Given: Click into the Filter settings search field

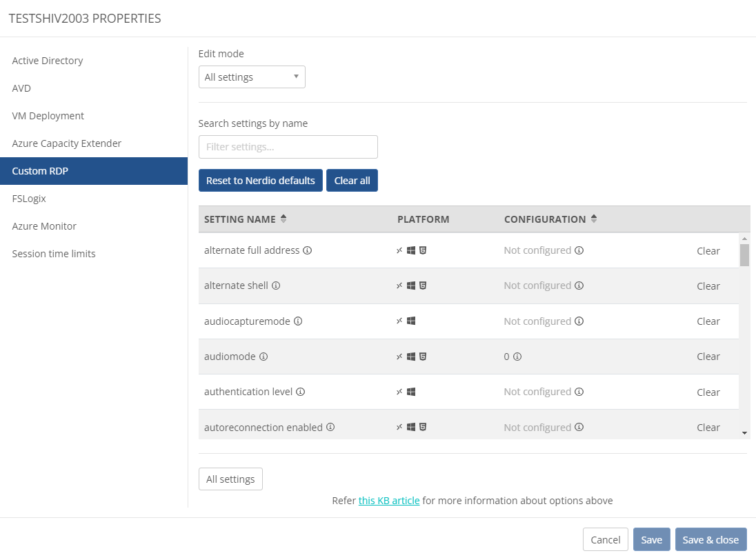Looking at the screenshot, I should coord(288,147).
